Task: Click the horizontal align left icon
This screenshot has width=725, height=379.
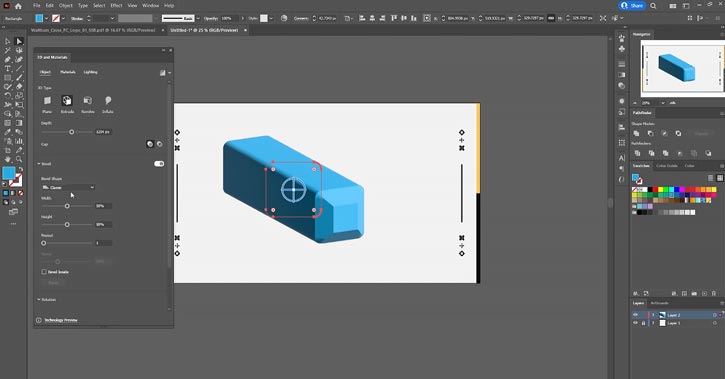Action: (362, 18)
